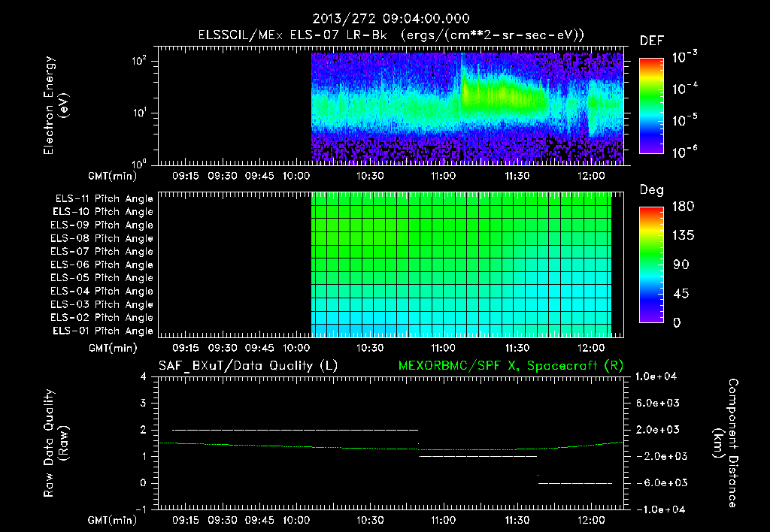This screenshot has height=532, width=770.
Task: Click the bright green electron flux region near 11:15
Action: click(503, 95)
